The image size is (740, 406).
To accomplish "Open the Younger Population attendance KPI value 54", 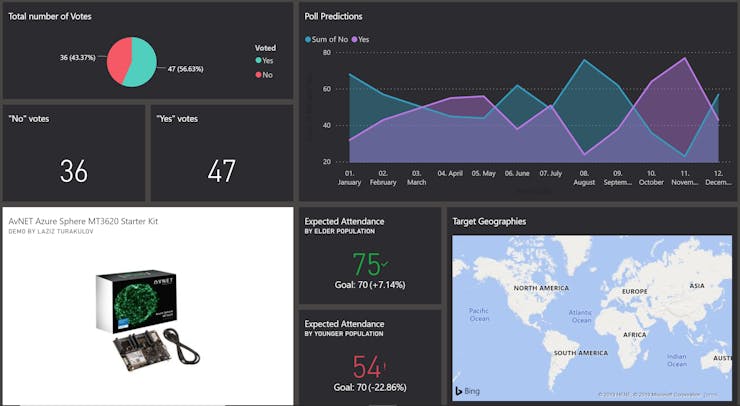I will point(367,366).
